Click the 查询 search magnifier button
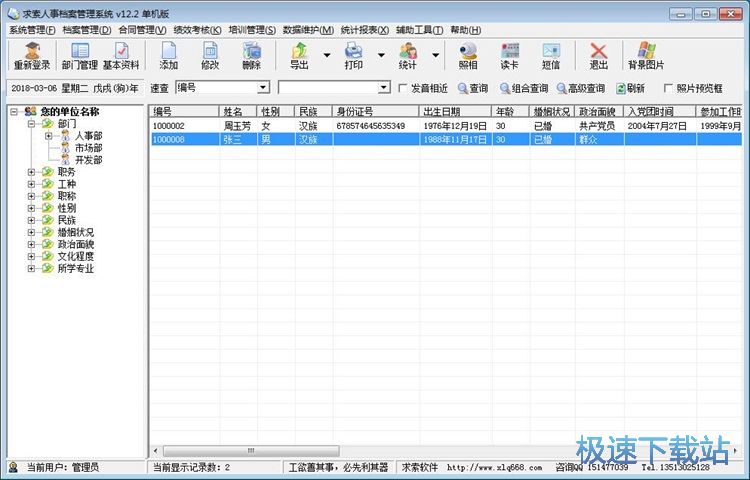The height and width of the screenshot is (480, 750). pos(473,88)
